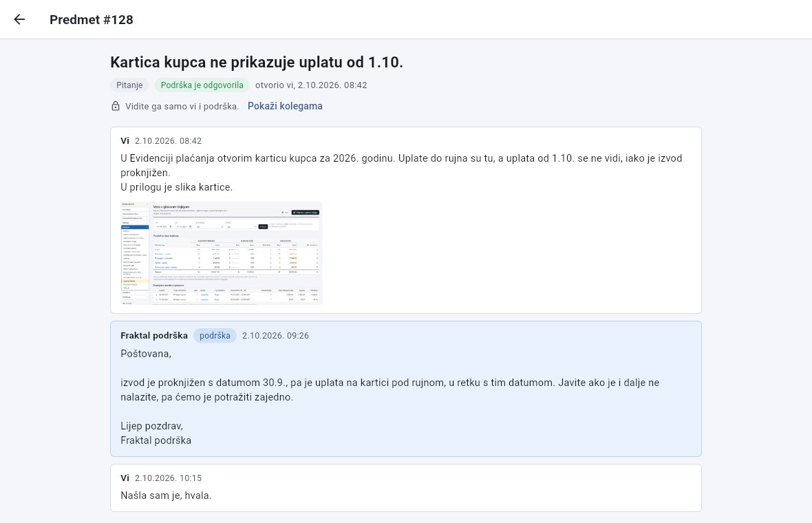812x523 pixels.
Task: Click the "otvorio vi, 2.10.2026. 08:42" text
Action: pos(311,85)
